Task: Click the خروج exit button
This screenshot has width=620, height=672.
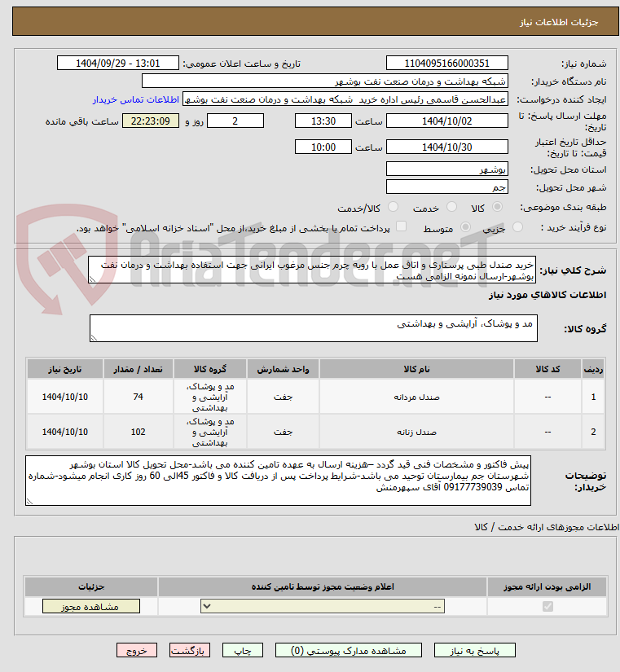Action: [137, 650]
